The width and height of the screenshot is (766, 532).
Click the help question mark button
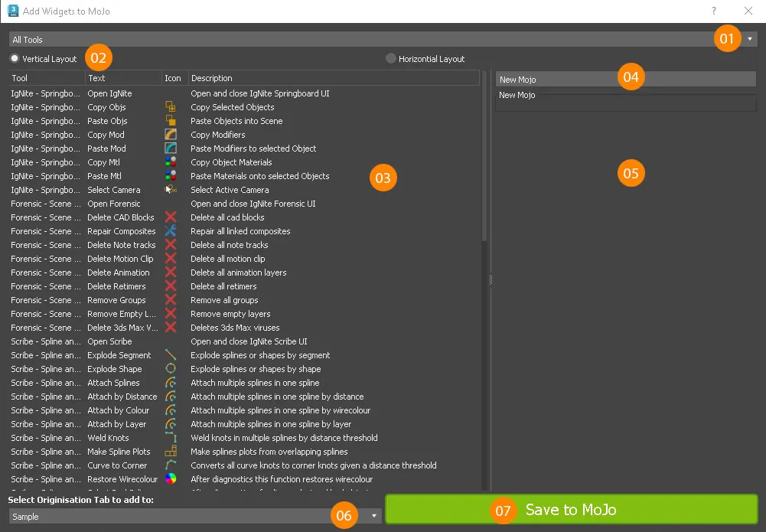[714, 11]
